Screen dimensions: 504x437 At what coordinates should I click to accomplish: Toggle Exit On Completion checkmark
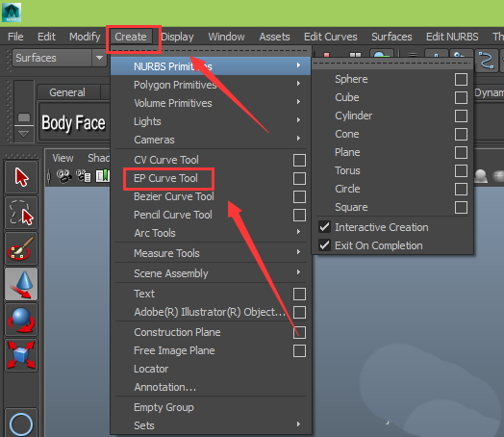324,245
